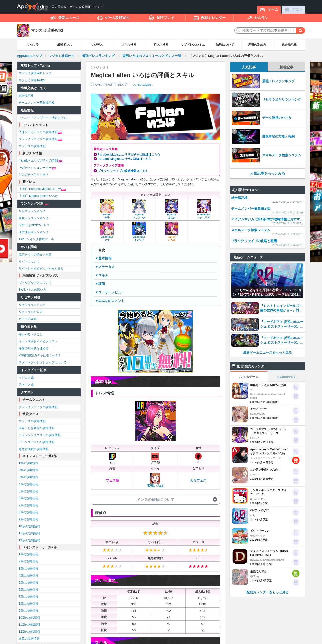Open sidebar link マジカミ攻略Twitter
The width and height of the screenshot is (322, 644).
(32, 80)
